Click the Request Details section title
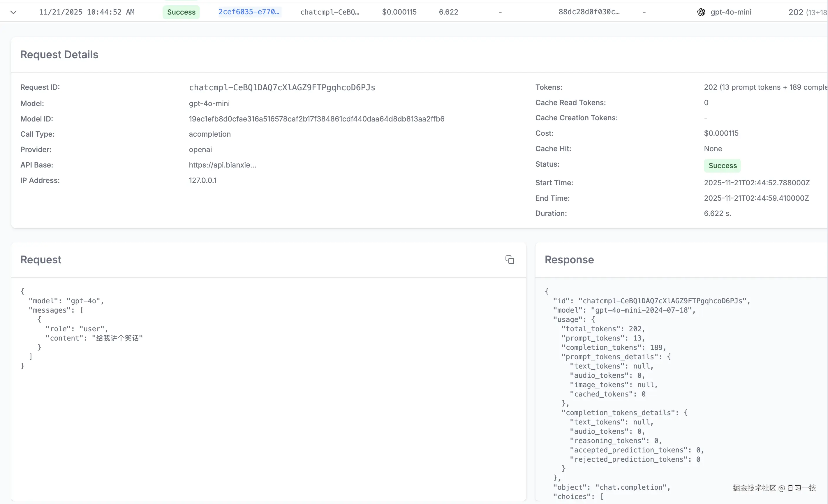Screen dimensions: 828x504 click(x=59, y=54)
